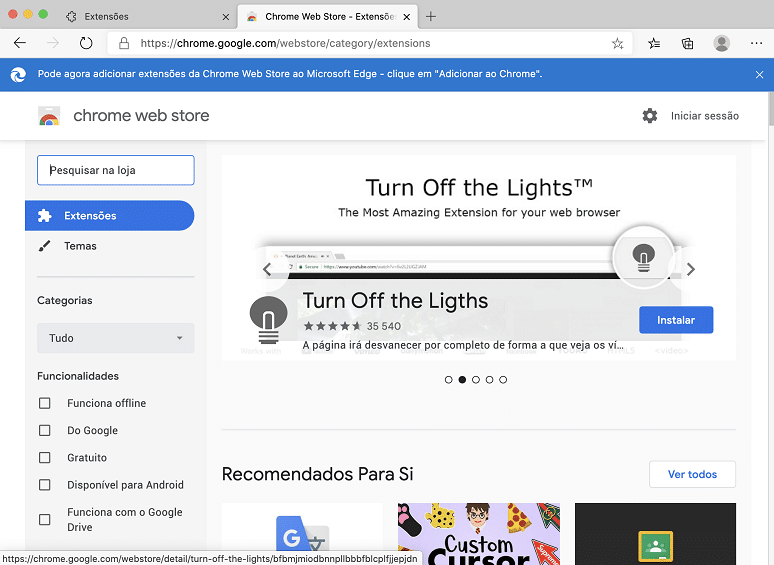This screenshot has width=774, height=565.
Task: Focus the Pesquisar na loja search box
Action: pos(116,170)
